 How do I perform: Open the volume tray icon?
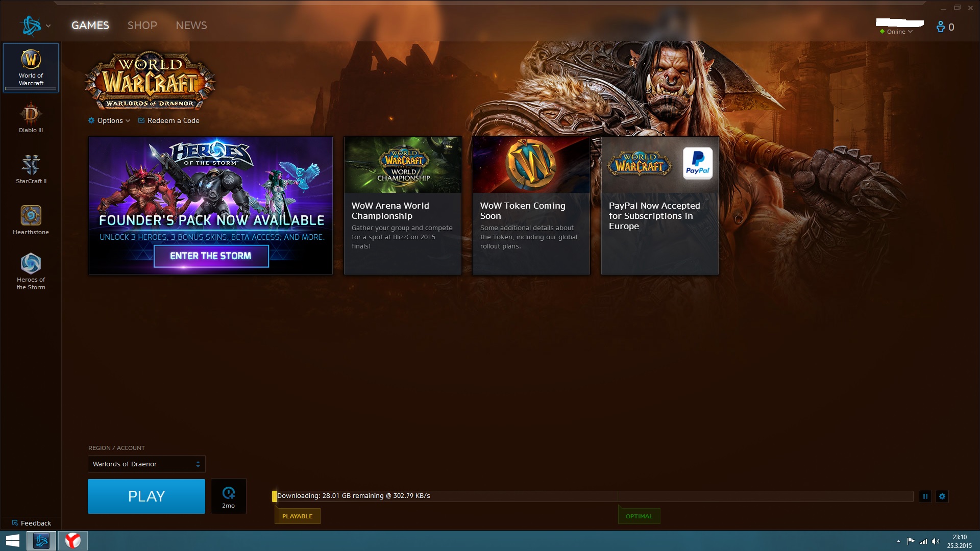pyautogui.click(x=936, y=541)
